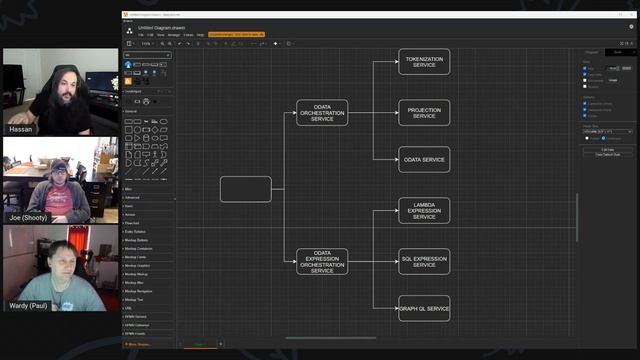The image size is (640, 360).
Task: Toggle the Connection Arrows checkbox
Action: 585,104
